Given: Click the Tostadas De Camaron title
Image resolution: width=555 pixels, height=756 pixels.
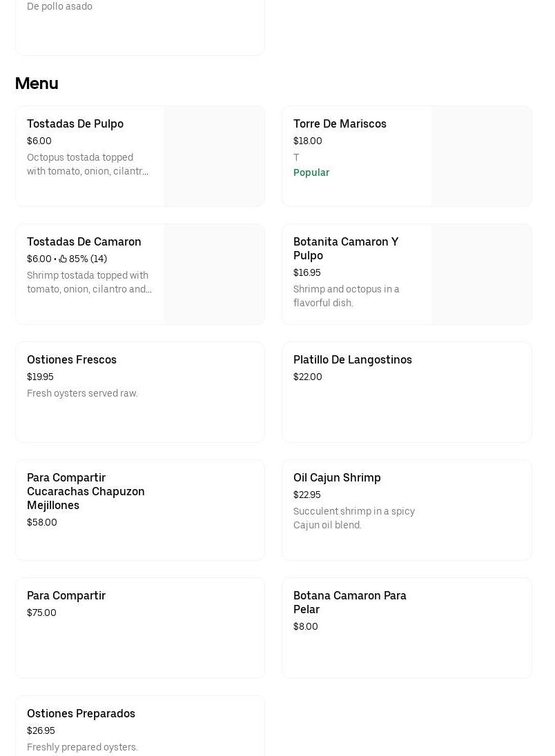Looking at the screenshot, I should point(84,241).
